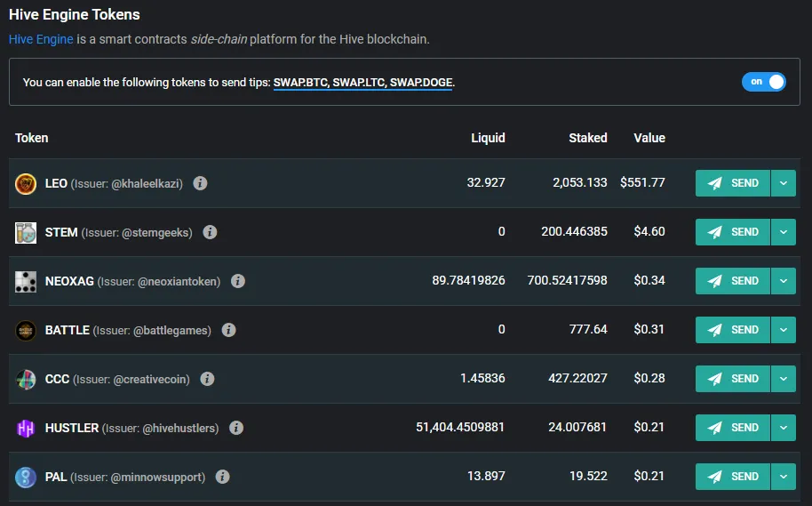
Task: Click NEOXAG value $0.34
Action: 649,280
